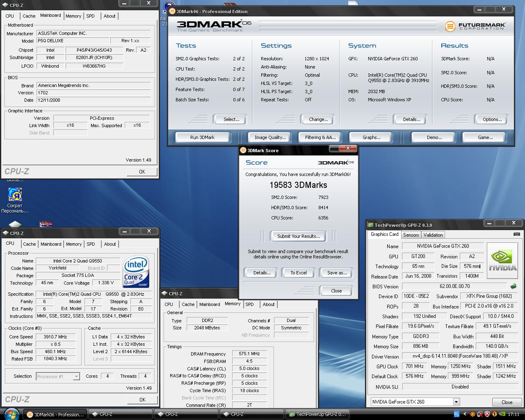Click the Futuremark Corporation logo
The height and width of the screenshot is (420, 525).
point(476,26)
